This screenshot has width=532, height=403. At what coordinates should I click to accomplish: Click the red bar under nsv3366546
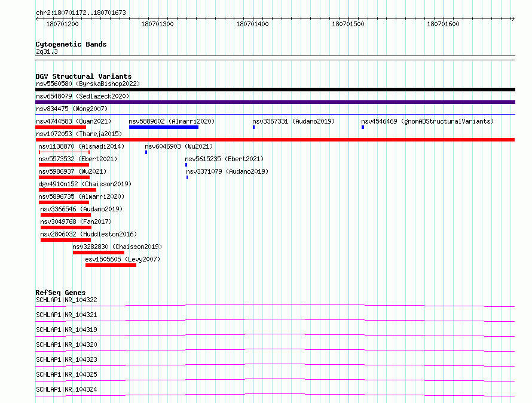tap(66, 215)
